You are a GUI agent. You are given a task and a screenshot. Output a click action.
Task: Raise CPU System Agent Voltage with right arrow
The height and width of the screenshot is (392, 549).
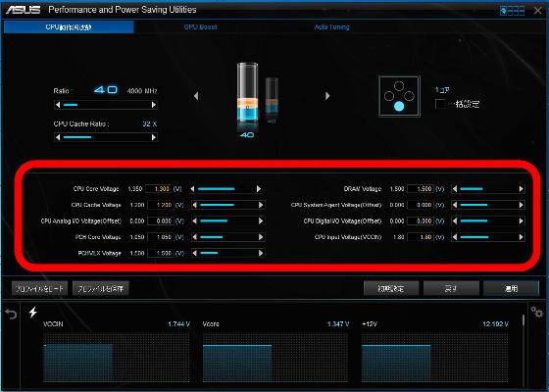(x=521, y=205)
